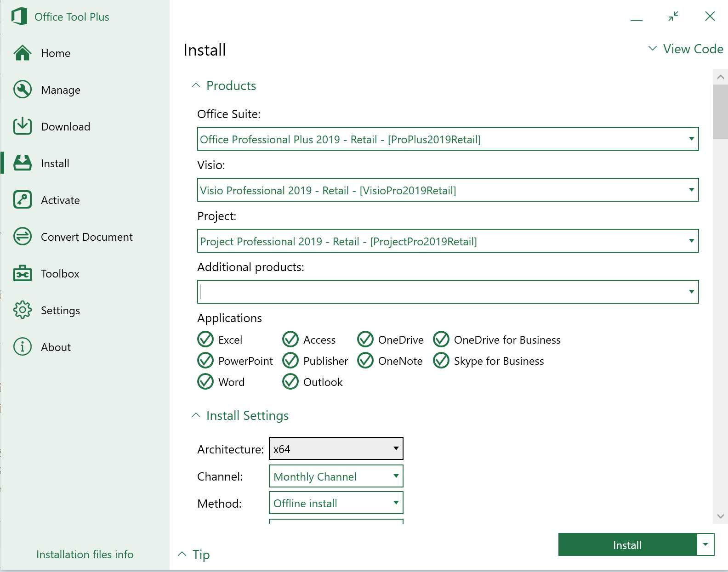Click the Activate key icon
The height and width of the screenshot is (572, 728).
(23, 200)
